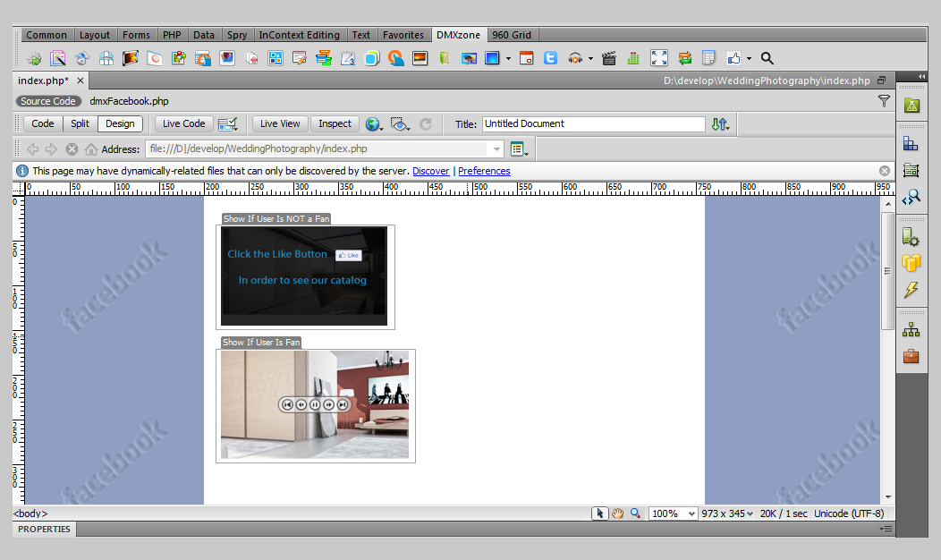Click the Twitter bird icon
Viewport: 941px width, 560px height.
click(550, 58)
